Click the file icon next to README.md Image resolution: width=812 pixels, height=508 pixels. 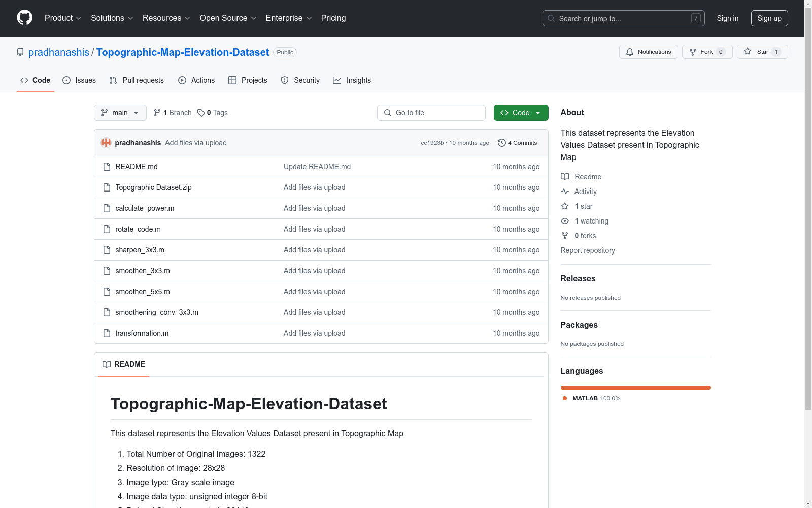[x=107, y=167]
